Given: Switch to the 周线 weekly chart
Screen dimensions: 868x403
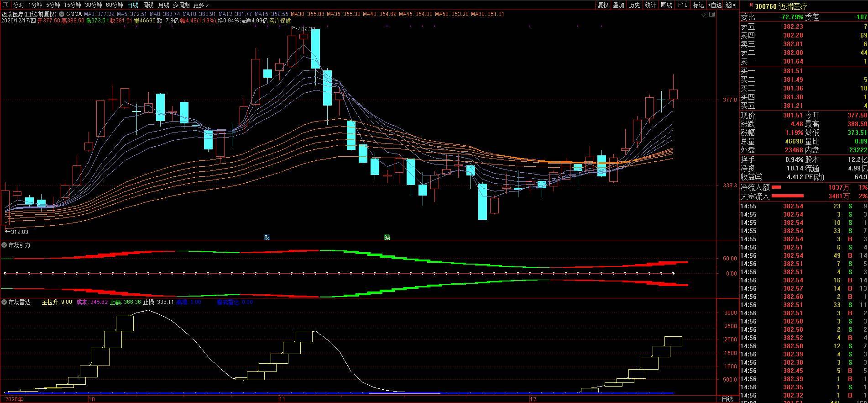Looking at the screenshot, I should 148,5.
